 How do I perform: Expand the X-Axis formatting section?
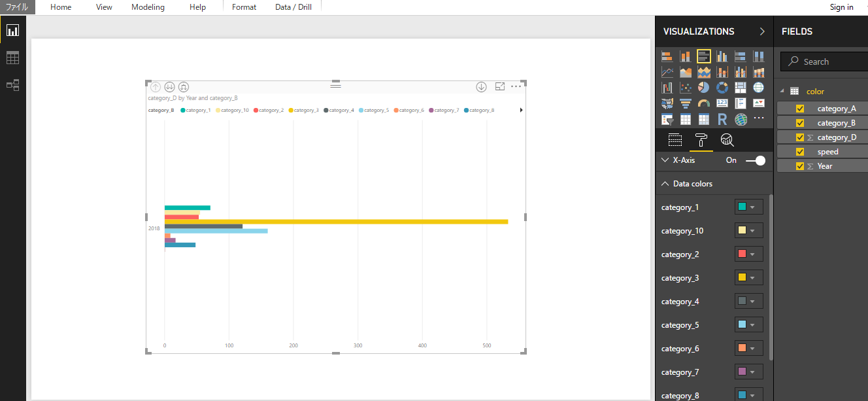[665, 160]
